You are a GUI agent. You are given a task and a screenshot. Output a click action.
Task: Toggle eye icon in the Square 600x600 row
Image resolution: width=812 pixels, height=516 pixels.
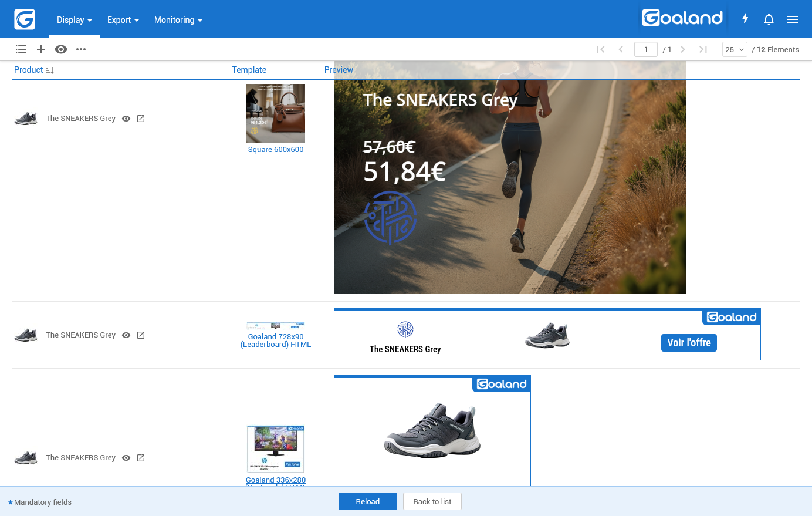[x=126, y=119]
